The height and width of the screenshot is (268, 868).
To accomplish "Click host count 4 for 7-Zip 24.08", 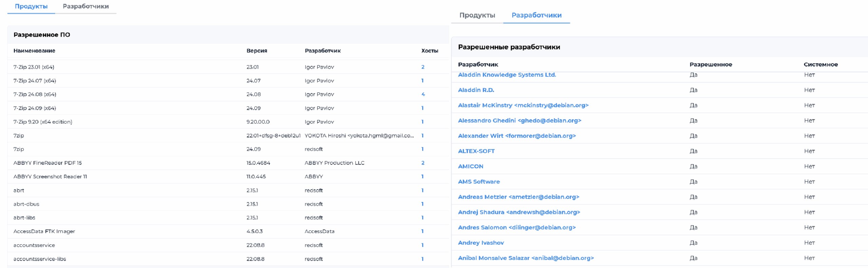I will pyautogui.click(x=423, y=94).
